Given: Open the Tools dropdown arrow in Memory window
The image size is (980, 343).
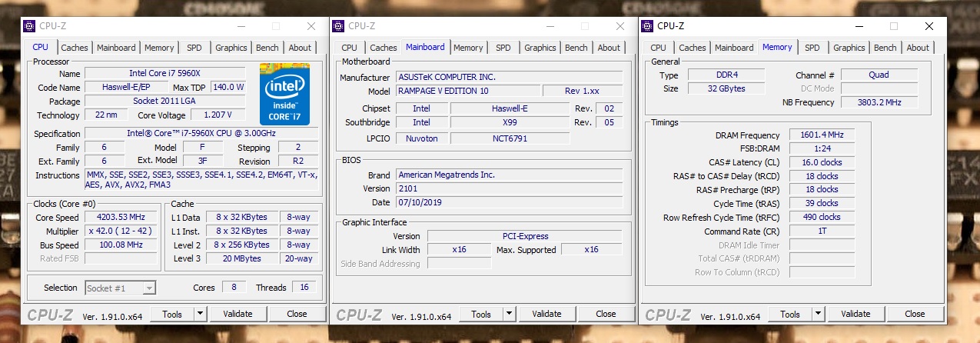Looking at the screenshot, I should pyautogui.click(x=818, y=314).
